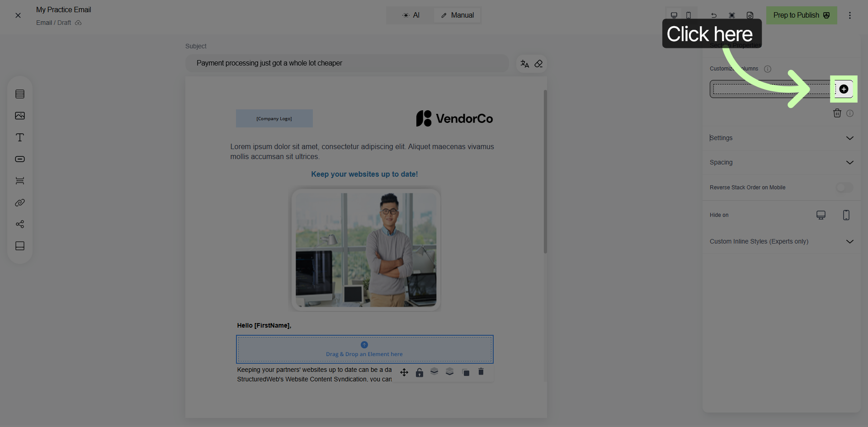Click the 'Hello [FirstName],' text
Image resolution: width=868 pixels, height=427 pixels.
click(264, 325)
